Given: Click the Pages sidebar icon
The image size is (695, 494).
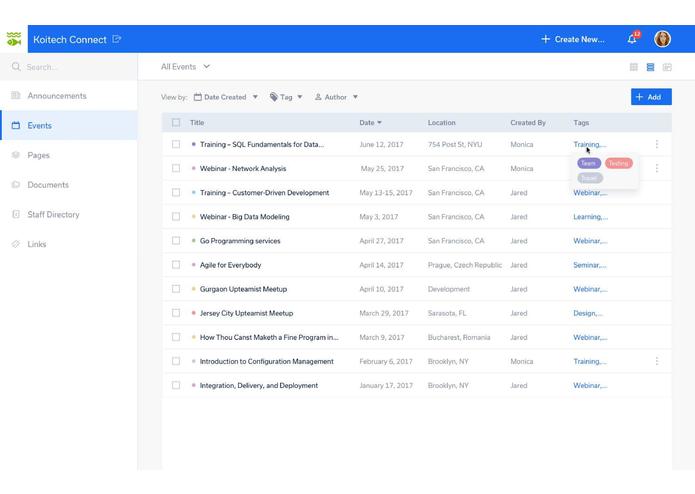Looking at the screenshot, I should [x=16, y=155].
